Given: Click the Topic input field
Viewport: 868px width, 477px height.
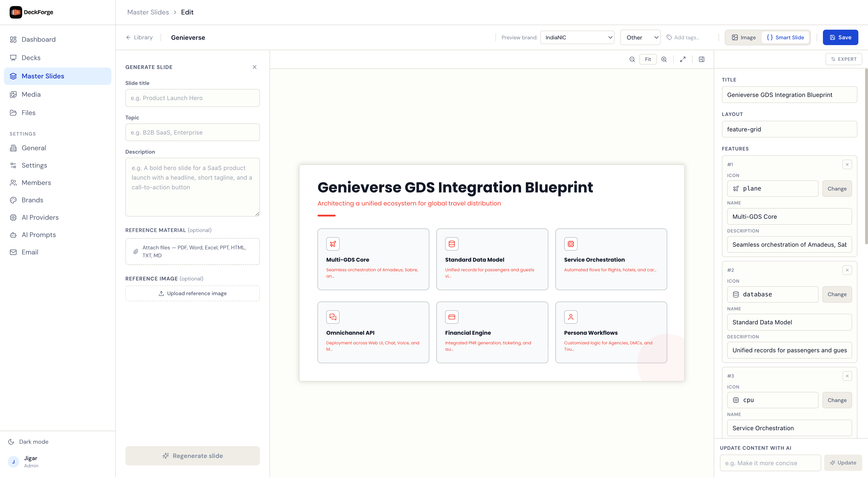Looking at the screenshot, I should [x=192, y=132].
